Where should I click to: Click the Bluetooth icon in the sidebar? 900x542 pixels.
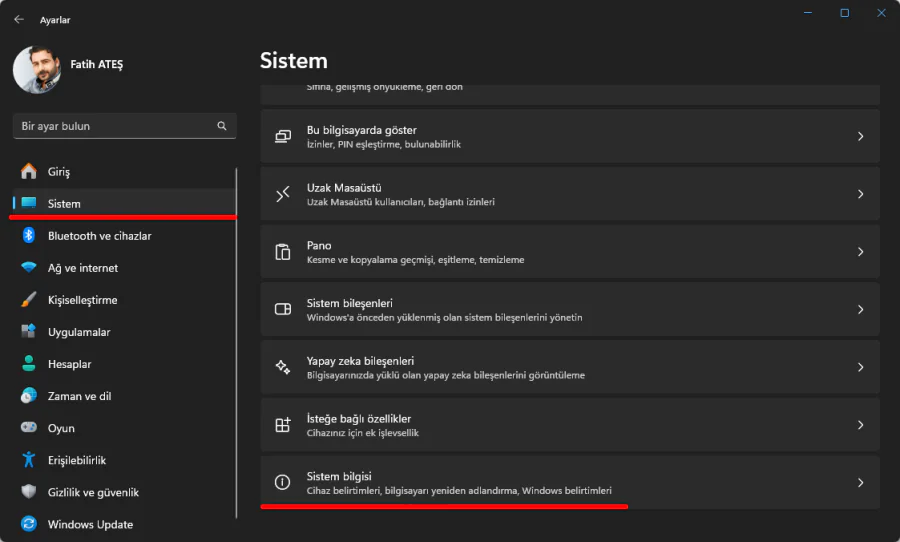29,235
